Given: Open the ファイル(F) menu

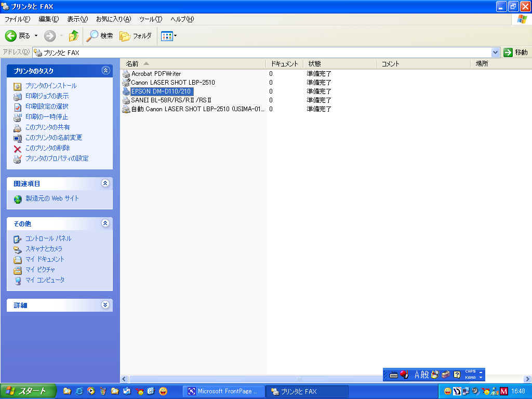Looking at the screenshot, I should pos(17,19).
